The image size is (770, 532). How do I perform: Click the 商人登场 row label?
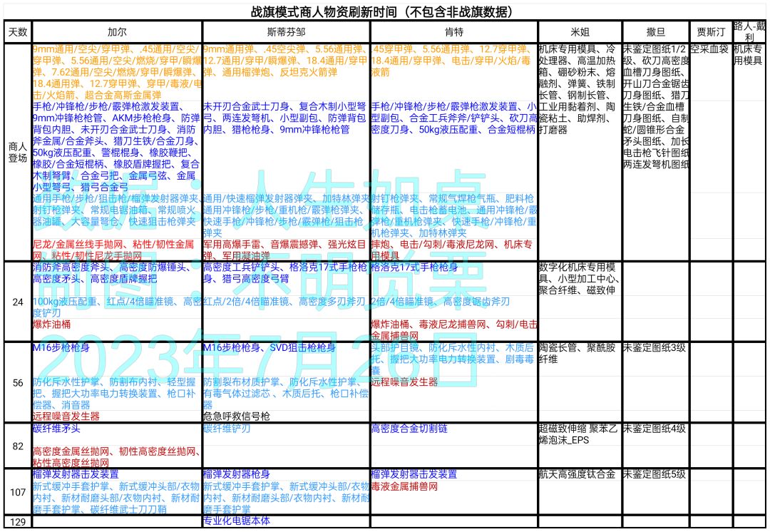[x=18, y=153]
